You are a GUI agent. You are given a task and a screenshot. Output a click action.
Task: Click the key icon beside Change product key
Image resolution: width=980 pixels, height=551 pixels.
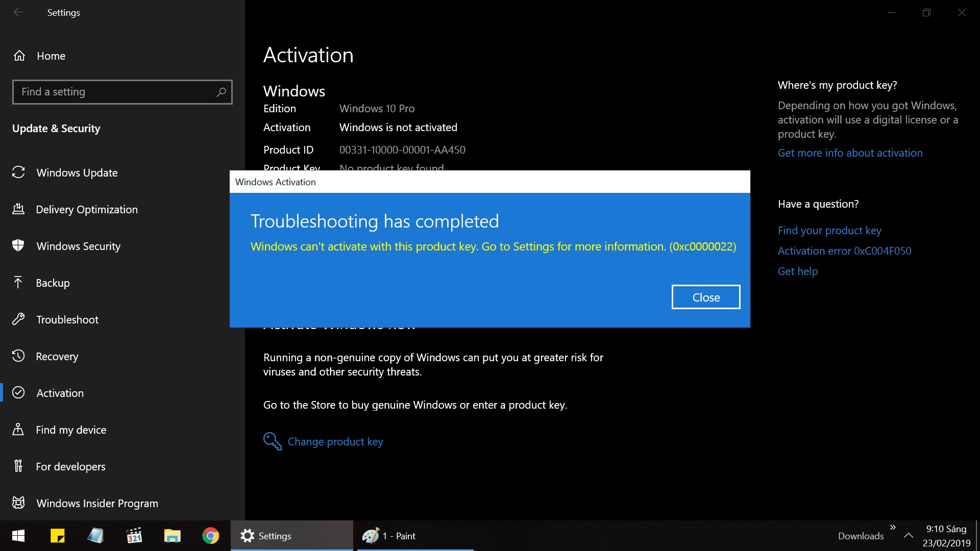[273, 441]
